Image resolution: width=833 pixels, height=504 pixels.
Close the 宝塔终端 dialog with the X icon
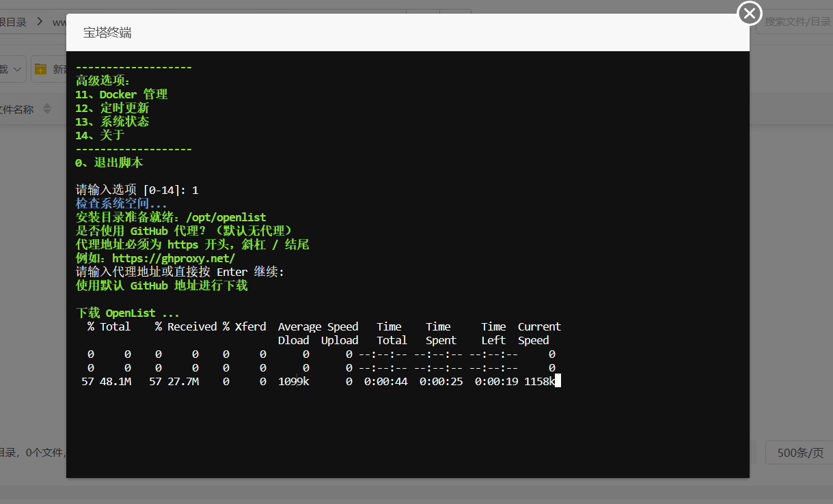pos(750,13)
